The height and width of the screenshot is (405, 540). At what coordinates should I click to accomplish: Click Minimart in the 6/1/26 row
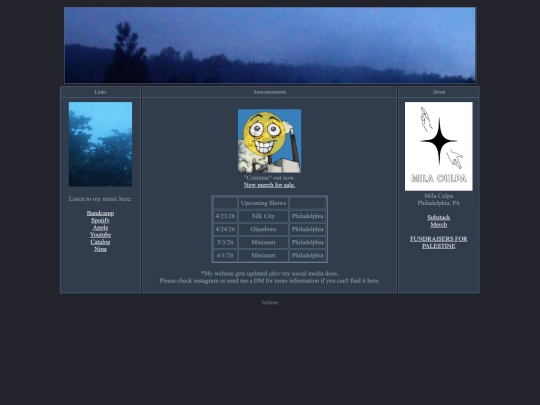[x=263, y=256]
